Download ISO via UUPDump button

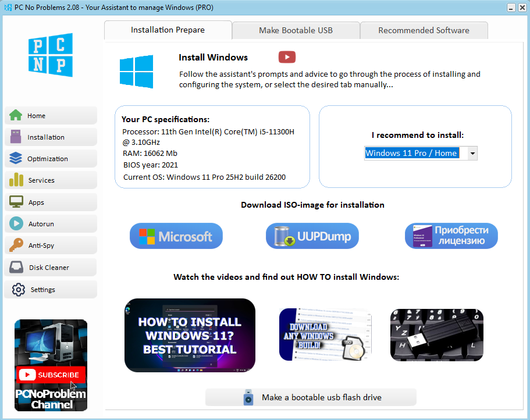tap(312, 236)
